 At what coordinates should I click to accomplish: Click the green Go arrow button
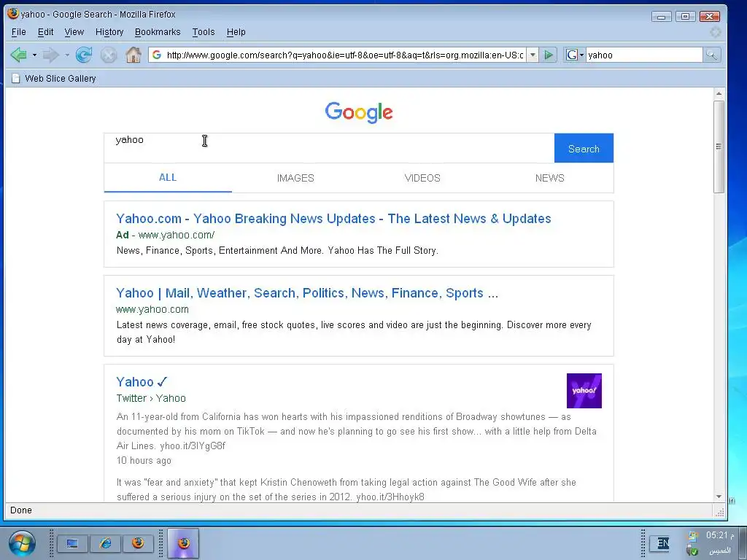click(549, 55)
